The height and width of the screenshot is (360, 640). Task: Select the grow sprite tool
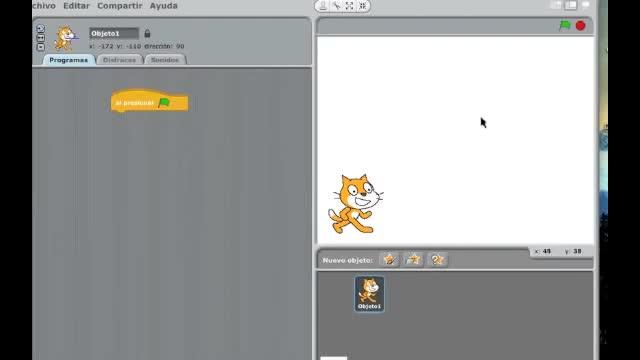[x=349, y=6]
